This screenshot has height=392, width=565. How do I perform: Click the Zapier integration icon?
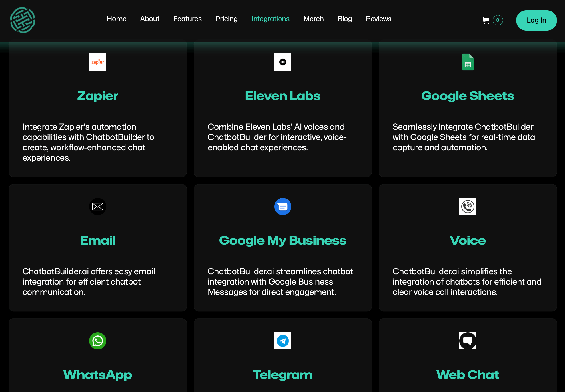pyautogui.click(x=97, y=62)
